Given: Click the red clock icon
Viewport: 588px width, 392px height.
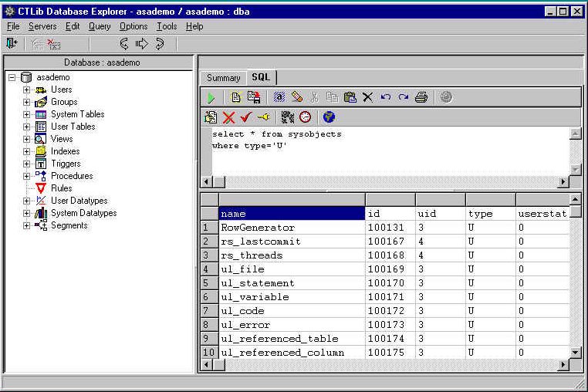Looking at the screenshot, I should pos(306,117).
